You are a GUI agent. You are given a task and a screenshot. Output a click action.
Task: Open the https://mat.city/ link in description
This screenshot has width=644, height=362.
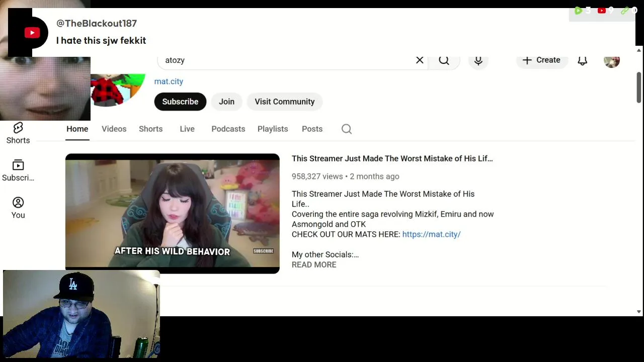(432, 234)
